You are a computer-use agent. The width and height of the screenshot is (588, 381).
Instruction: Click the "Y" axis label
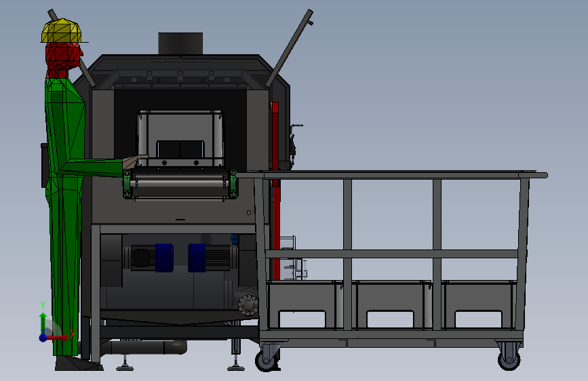coord(43,305)
